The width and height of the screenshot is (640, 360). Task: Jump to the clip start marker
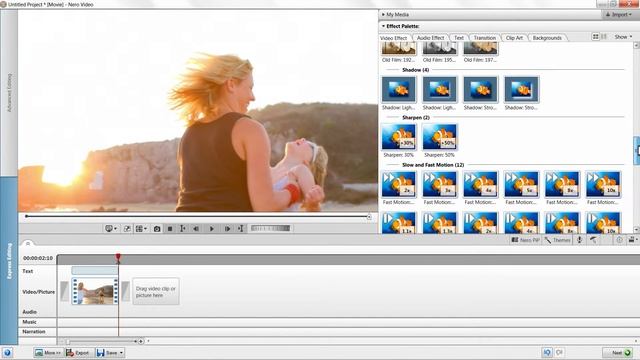[x=182, y=229]
